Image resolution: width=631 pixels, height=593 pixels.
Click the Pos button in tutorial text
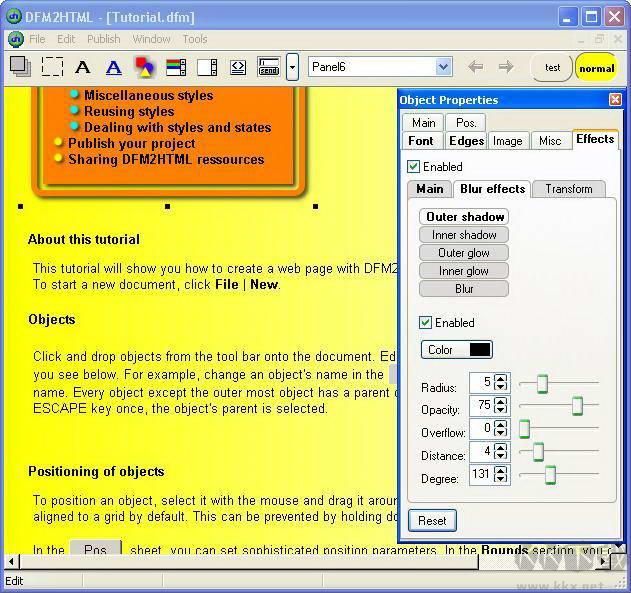coord(95,548)
